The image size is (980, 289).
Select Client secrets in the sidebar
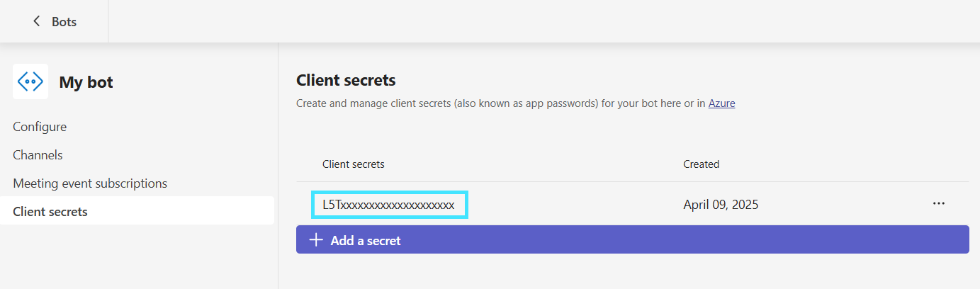pyautogui.click(x=50, y=211)
